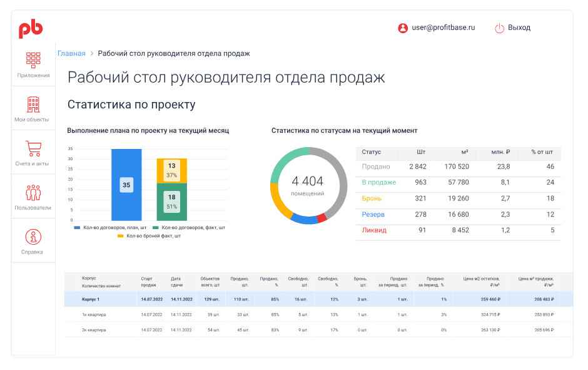Click 259 460 ₽ in Корпус 1 row
588x370 pixels.
click(x=490, y=299)
